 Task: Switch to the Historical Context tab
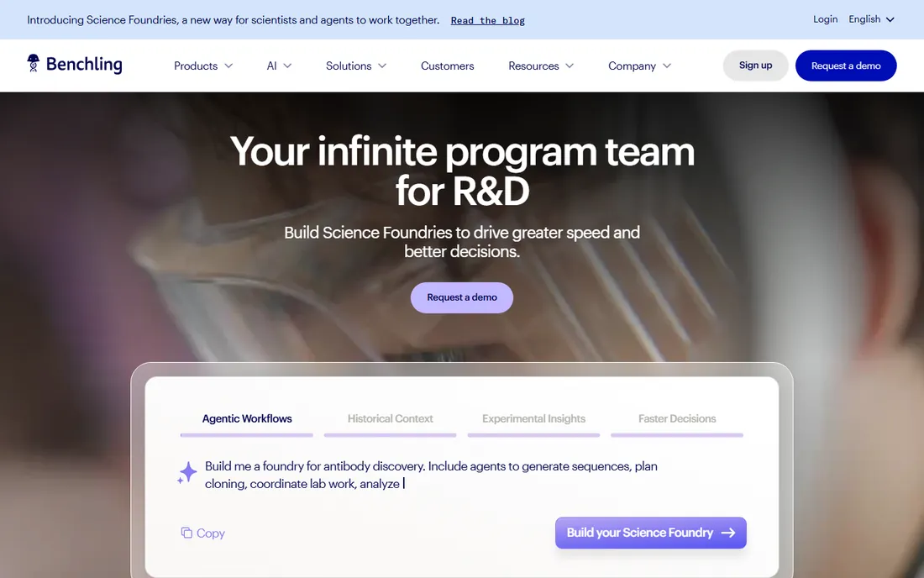pyautogui.click(x=390, y=419)
